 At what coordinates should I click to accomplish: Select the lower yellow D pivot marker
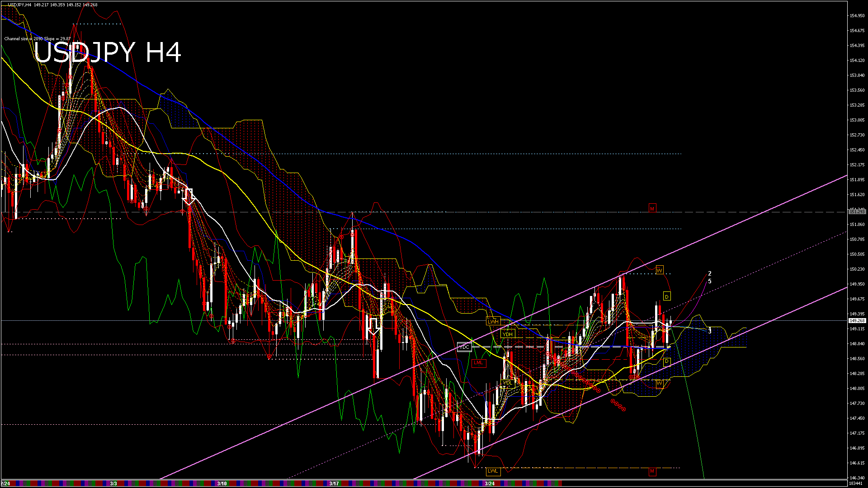(667, 361)
